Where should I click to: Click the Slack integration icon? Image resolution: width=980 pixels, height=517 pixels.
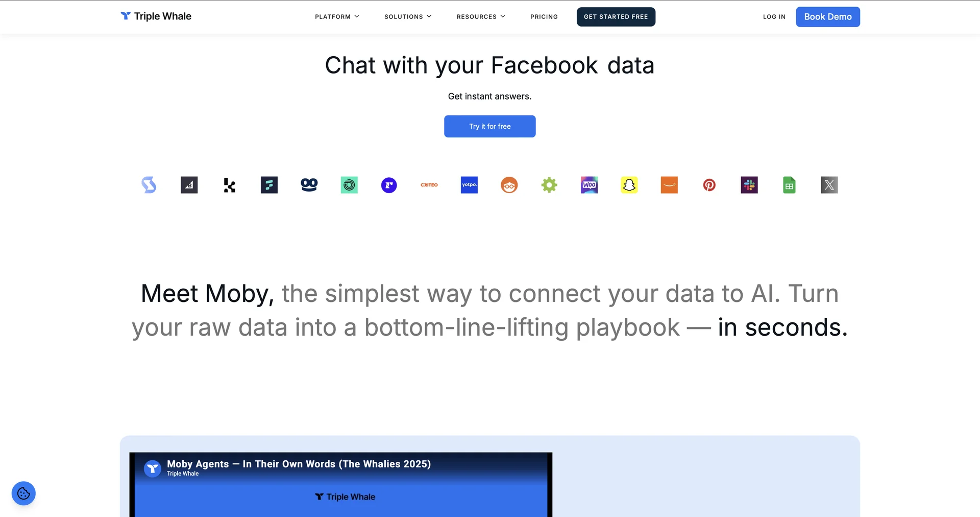click(749, 185)
